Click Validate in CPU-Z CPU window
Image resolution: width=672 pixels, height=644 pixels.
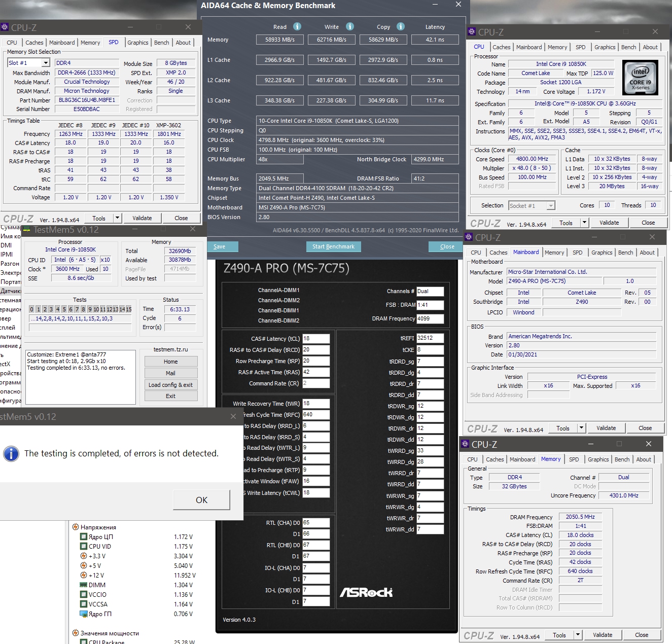[x=609, y=223]
